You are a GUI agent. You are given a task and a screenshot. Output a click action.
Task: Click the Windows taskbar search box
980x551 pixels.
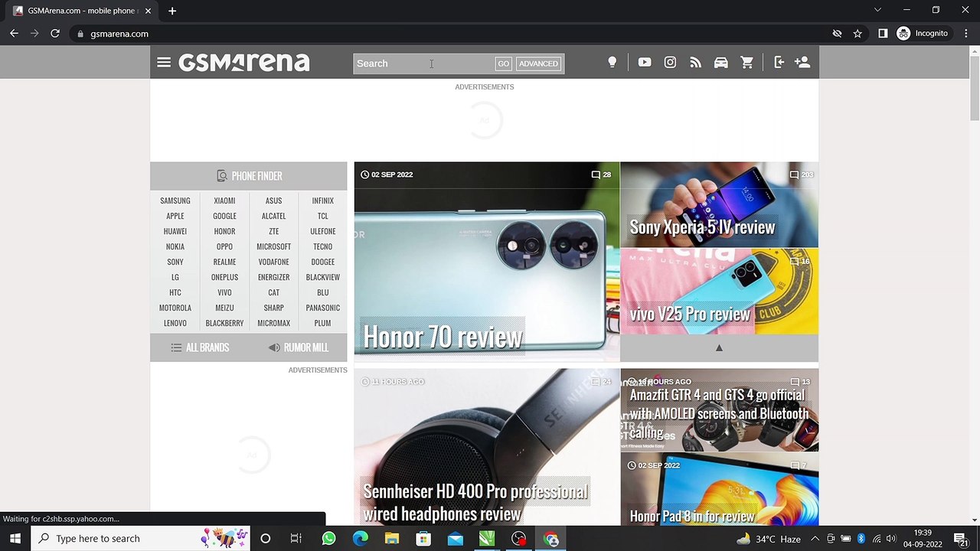(x=141, y=539)
